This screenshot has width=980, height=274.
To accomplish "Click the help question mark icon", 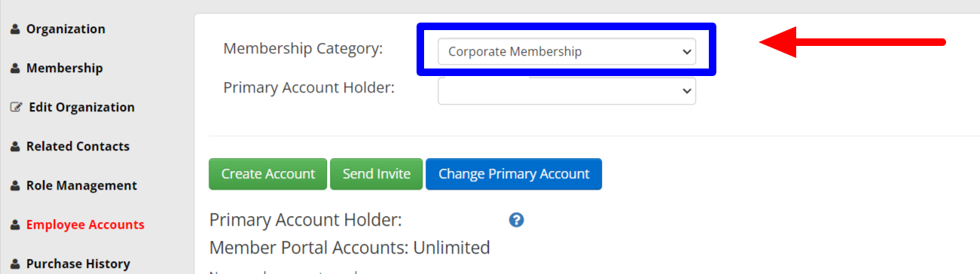I will (516, 220).
